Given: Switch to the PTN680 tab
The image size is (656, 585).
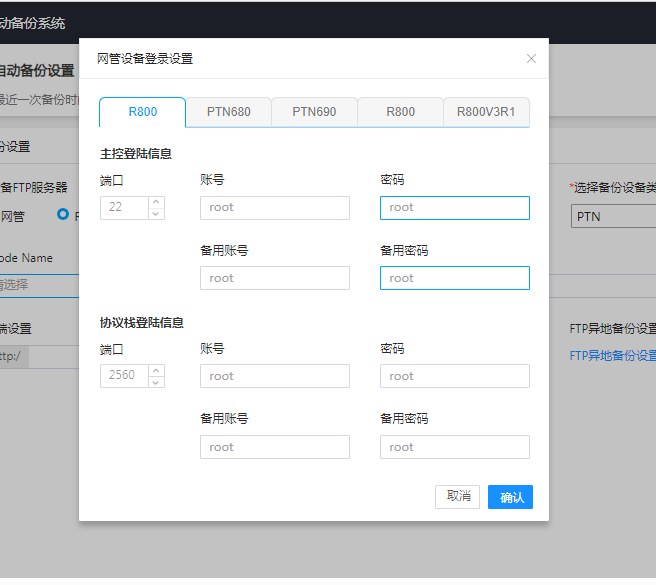Looking at the screenshot, I should click(229, 112).
